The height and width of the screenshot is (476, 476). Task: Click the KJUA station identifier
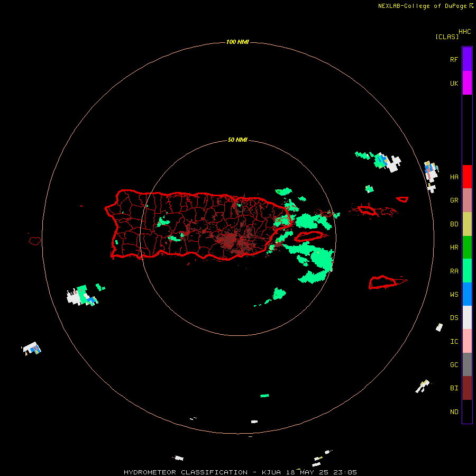point(271,472)
